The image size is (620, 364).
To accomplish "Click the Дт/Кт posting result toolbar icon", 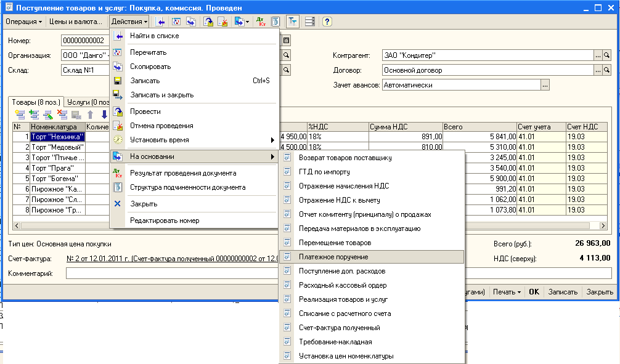I will [x=262, y=22].
